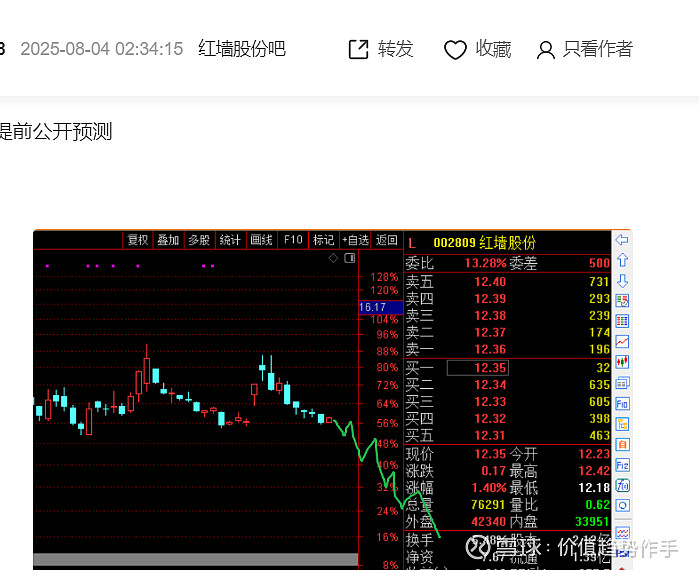The width and height of the screenshot is (699, 570).
Task: Click the 只看作者 text label
Action: click(x=597, y=49)
